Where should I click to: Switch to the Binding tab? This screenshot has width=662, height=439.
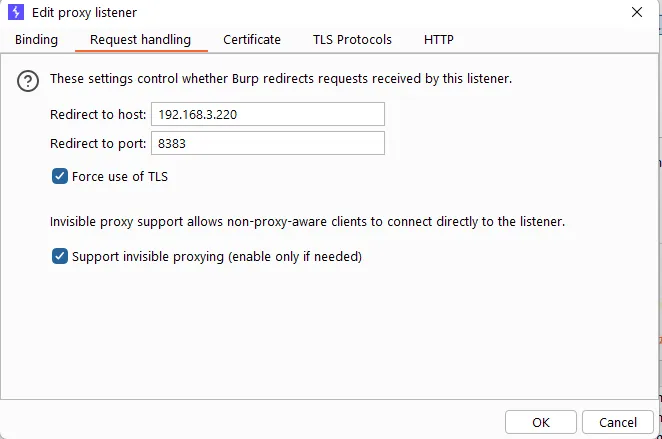[36, 40]
